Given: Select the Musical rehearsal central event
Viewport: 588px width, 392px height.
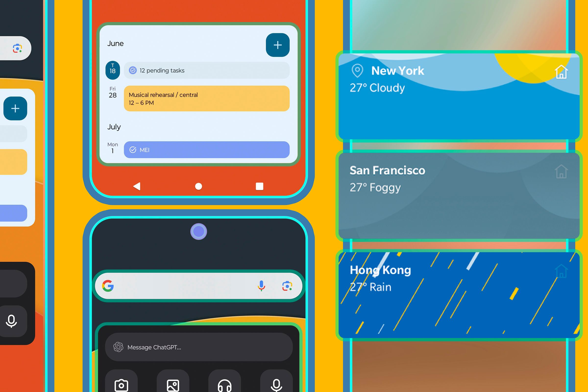Looking at the screenshot, I should pos(207,99).
